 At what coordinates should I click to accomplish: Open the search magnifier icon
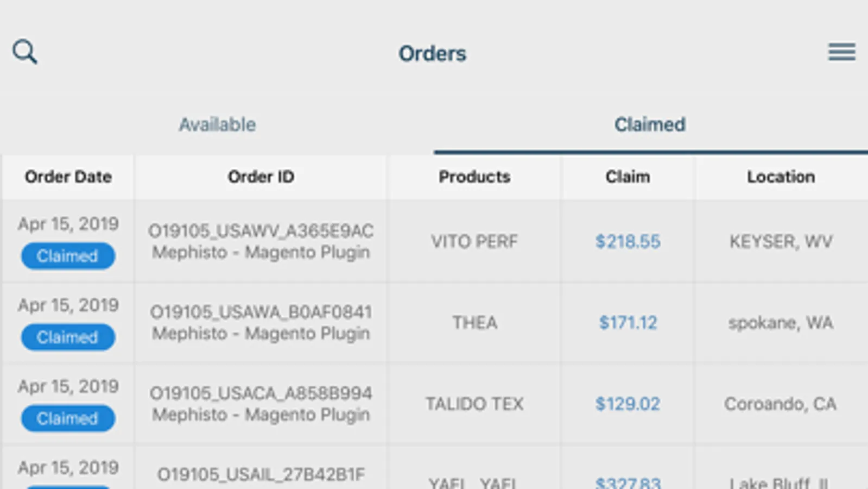(x=25, y=52)
